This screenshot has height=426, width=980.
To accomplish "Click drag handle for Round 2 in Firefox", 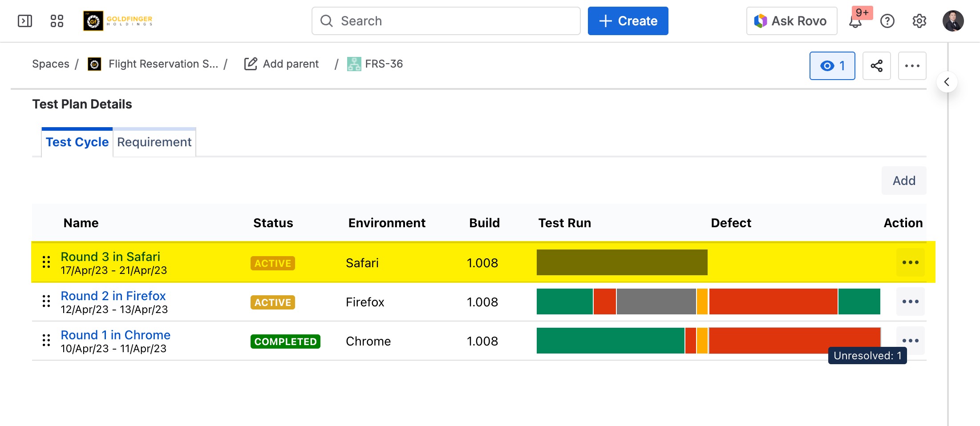I will click(x=46, y=301).
